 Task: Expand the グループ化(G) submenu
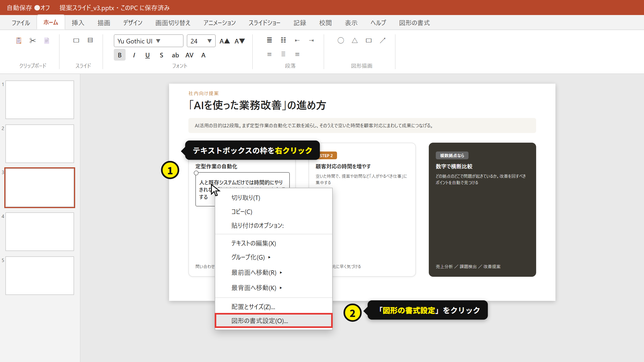coord(274,257)
